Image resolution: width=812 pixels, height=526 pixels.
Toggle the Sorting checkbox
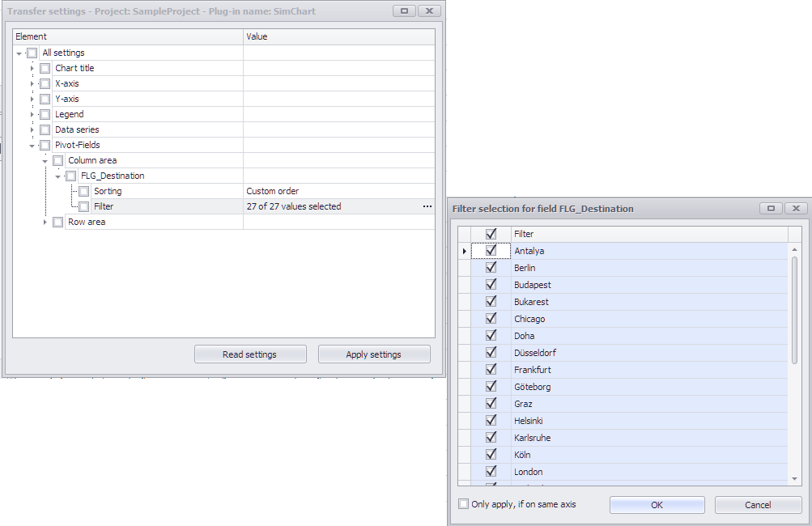point(84,191)
